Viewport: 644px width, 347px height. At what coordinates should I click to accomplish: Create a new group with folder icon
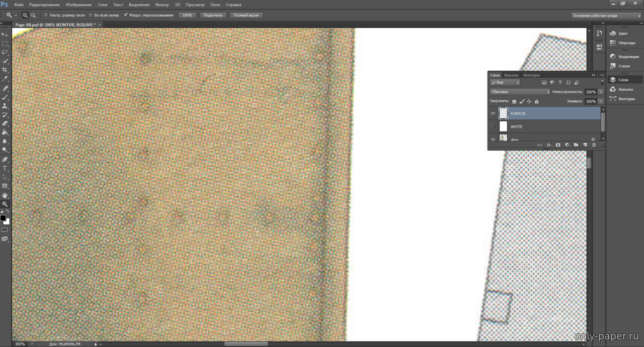[x=576, y=145]
